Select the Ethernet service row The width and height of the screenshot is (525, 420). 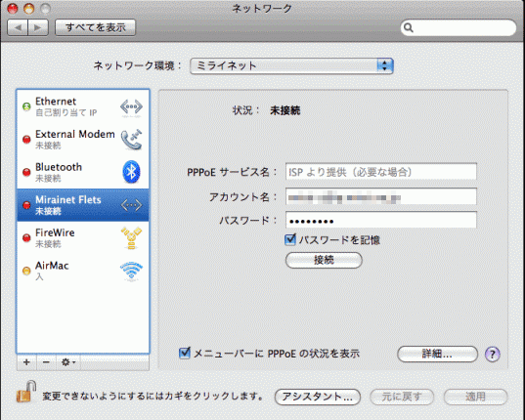83,106
